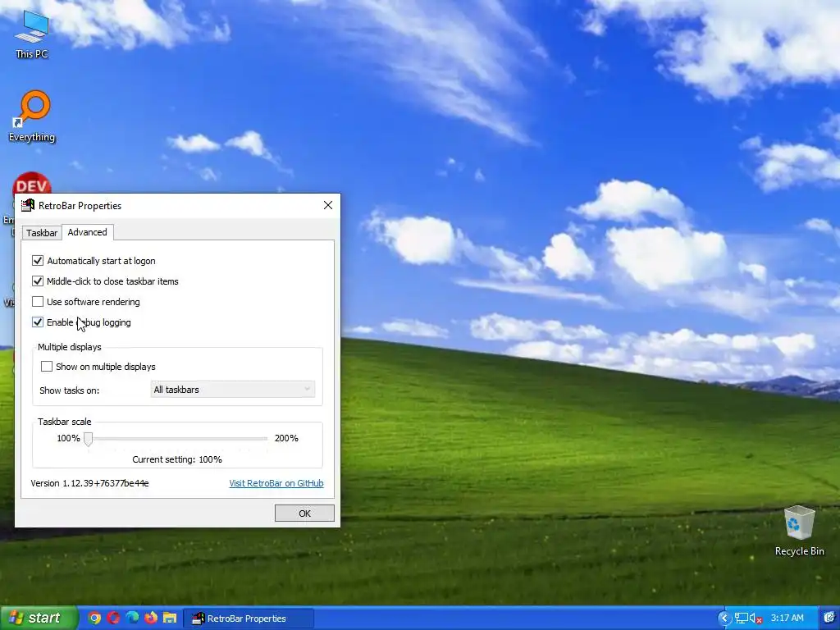Launch Opera browser from quick launch
The width and height of the screenshot is (840, 630).
point(113,619)
